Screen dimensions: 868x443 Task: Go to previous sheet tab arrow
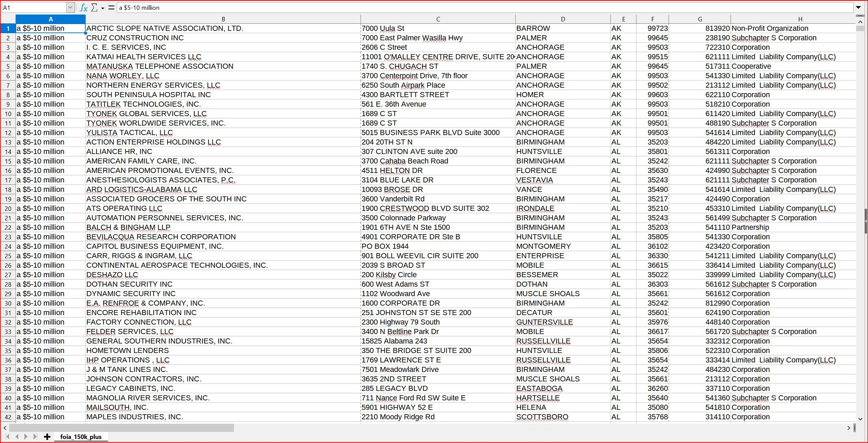17,437
